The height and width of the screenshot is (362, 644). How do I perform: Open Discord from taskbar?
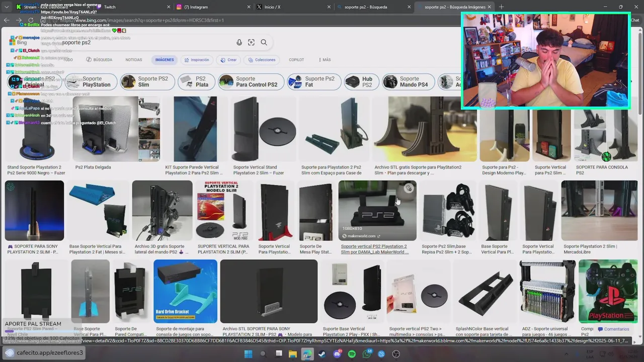click(337, 354)
